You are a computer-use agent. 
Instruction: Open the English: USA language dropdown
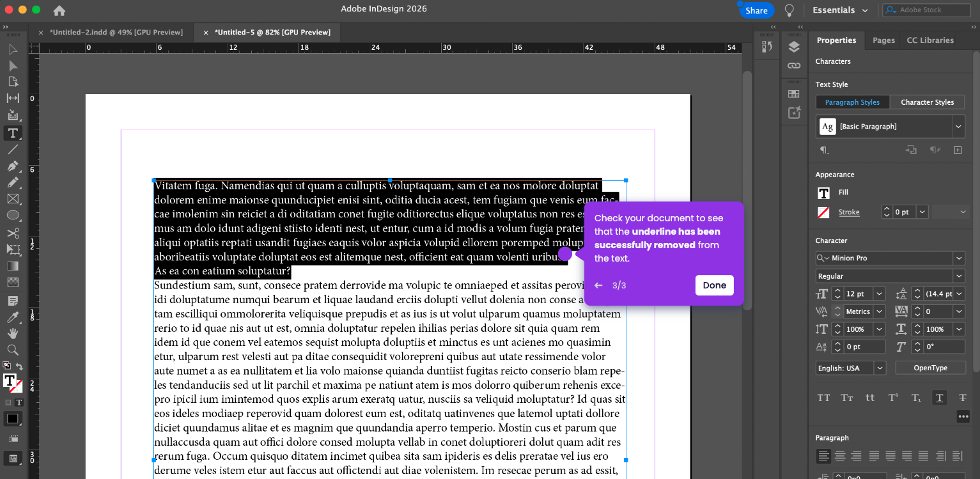click(880, 368)
